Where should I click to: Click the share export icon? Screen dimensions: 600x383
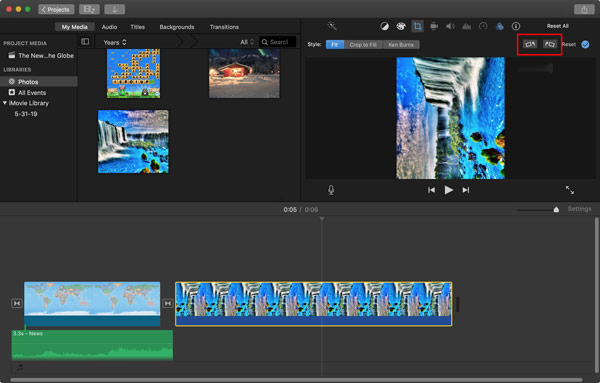tap(584, 10)
